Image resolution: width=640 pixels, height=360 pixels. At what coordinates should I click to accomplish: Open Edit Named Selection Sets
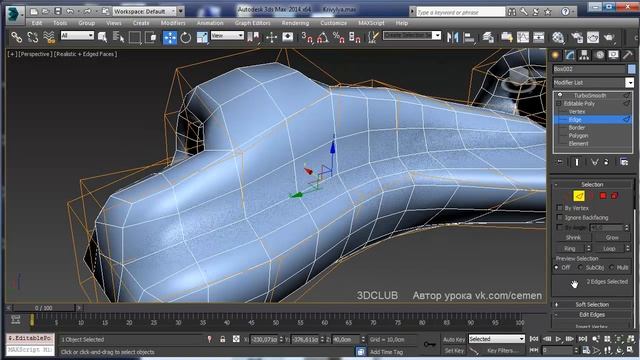[x=373, y=38]
